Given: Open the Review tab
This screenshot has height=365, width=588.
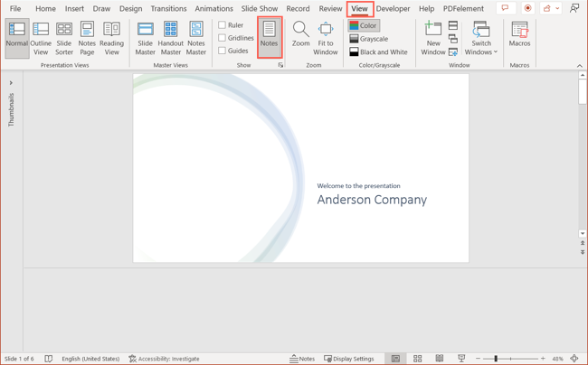Looking at the screenshot, I should [331, 8].
